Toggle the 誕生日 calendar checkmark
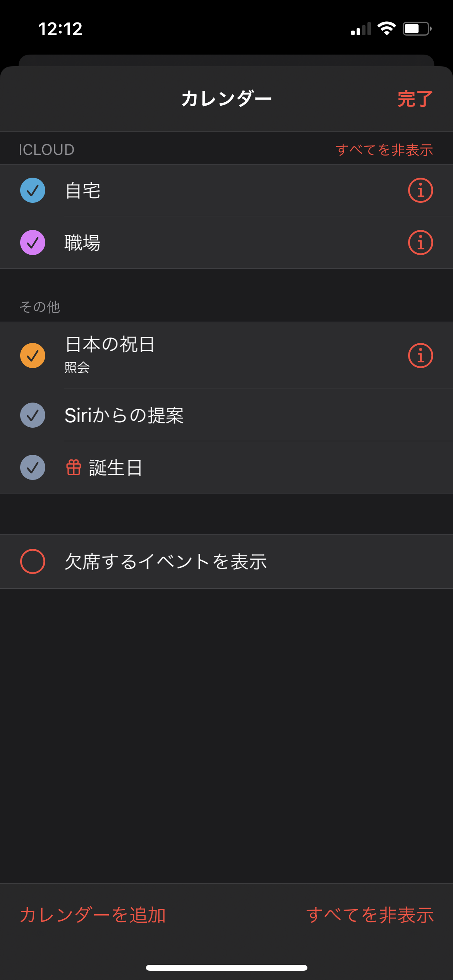 [x=33, y=467]
